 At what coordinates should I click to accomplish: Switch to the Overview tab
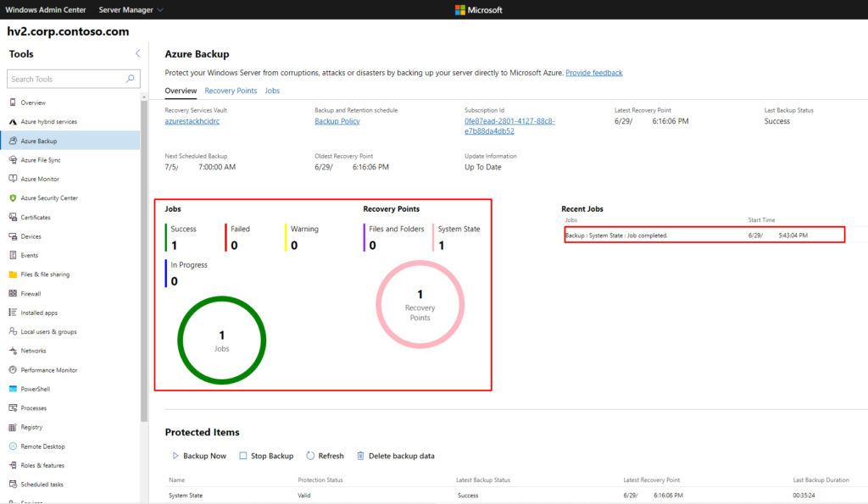181,91
